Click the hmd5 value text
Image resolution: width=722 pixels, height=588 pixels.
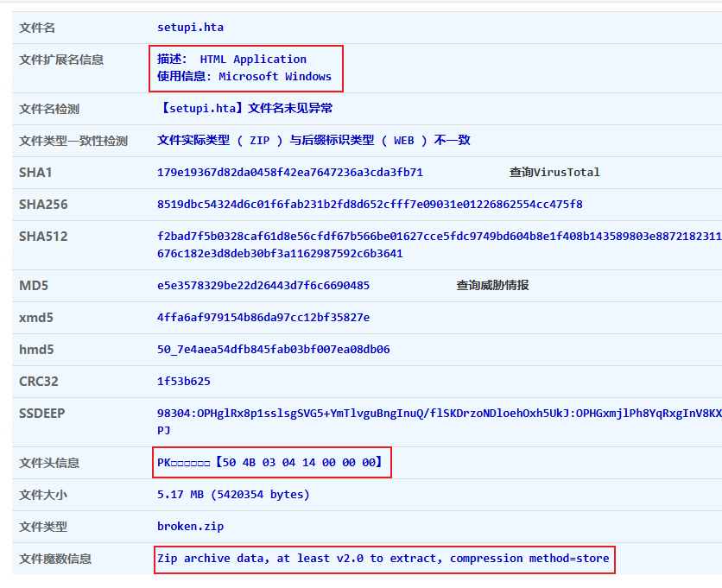click(273, 350)
